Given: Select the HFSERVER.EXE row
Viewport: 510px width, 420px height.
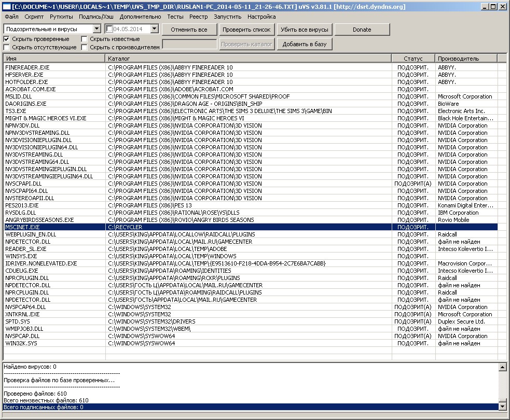Looking at the screenshot, I should 251,75.
